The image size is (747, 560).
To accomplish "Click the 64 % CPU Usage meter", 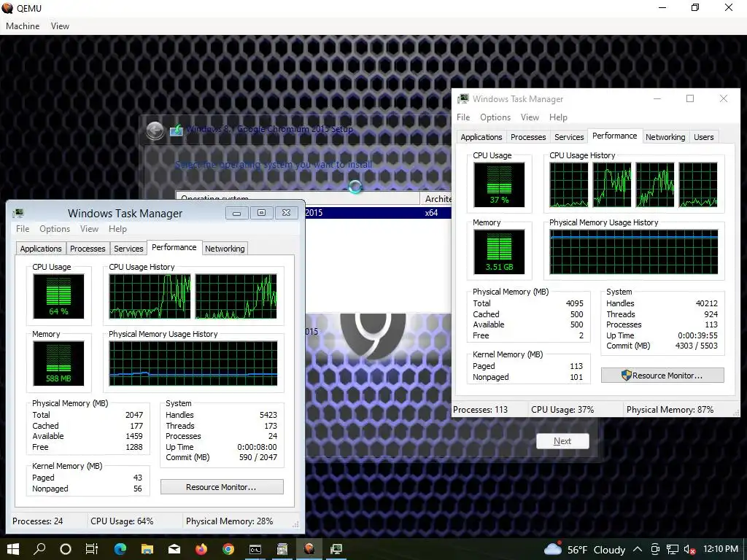I will [58, 296].
